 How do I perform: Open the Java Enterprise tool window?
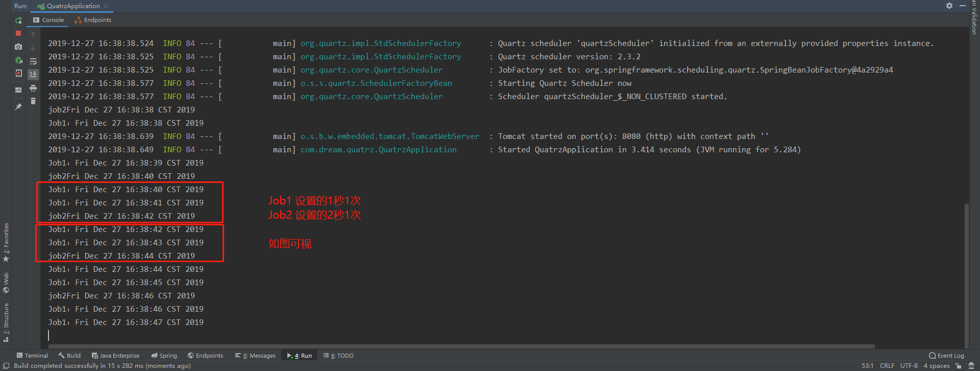pyautogui.click(x=115, y=356)
